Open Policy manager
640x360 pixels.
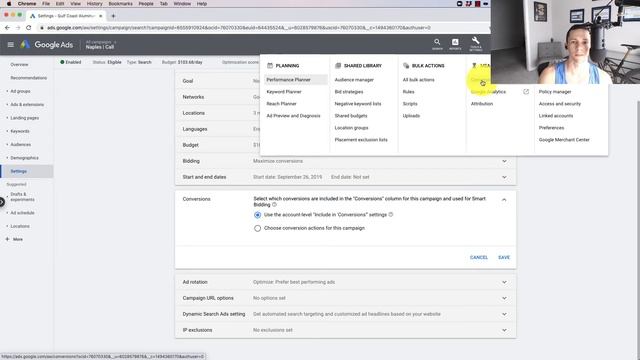pos(555,92)
